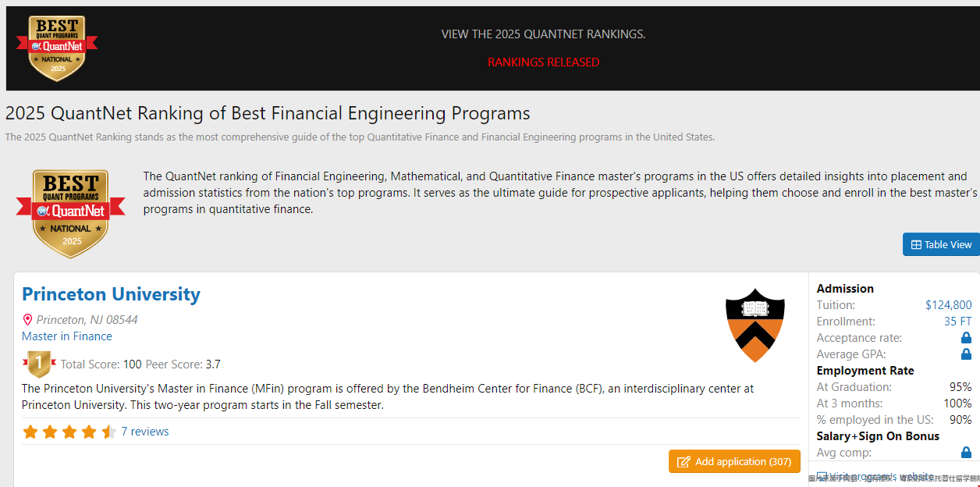
Task: Open the Master in Finance program link
Action: (x=67, y=336)
